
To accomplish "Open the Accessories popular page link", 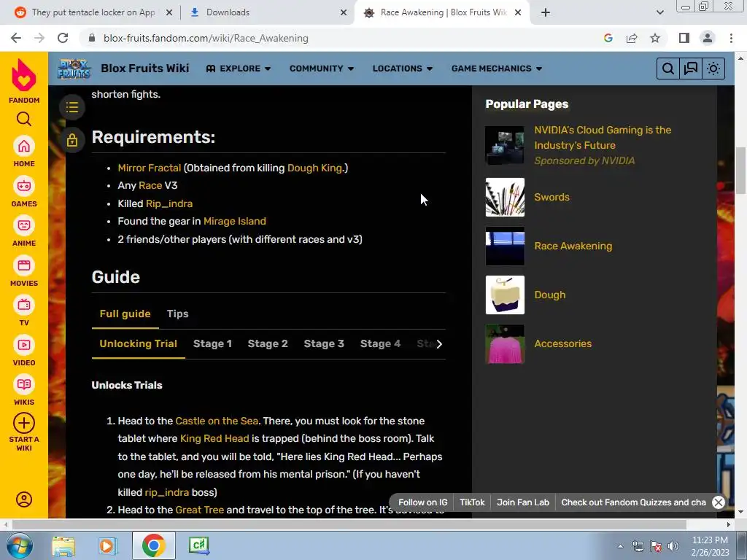I will click(562, 344).
